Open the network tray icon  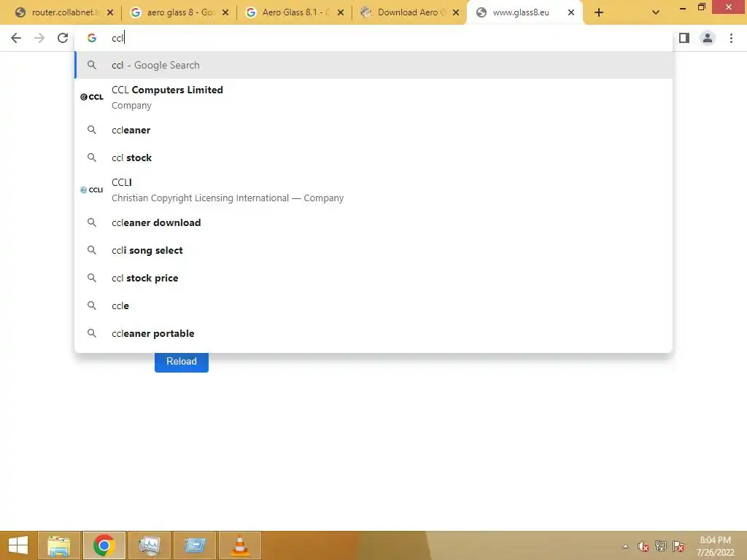click(x=660, y=546)
